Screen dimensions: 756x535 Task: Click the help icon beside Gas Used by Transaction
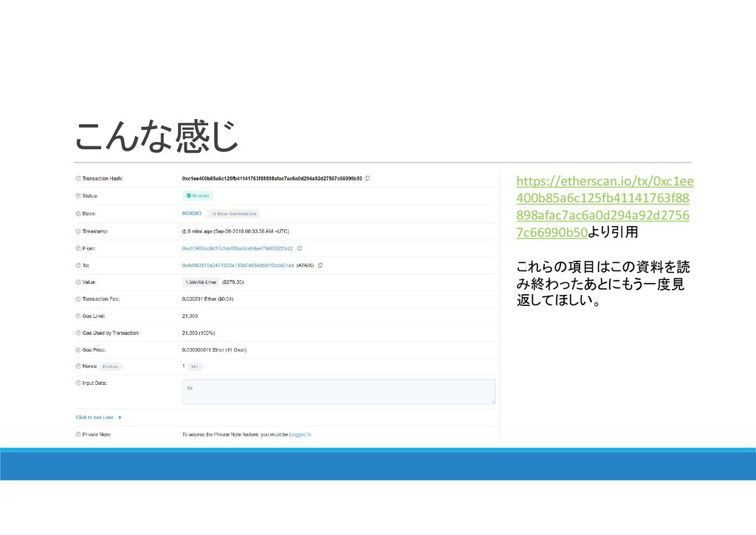click(x=78, y=333)
